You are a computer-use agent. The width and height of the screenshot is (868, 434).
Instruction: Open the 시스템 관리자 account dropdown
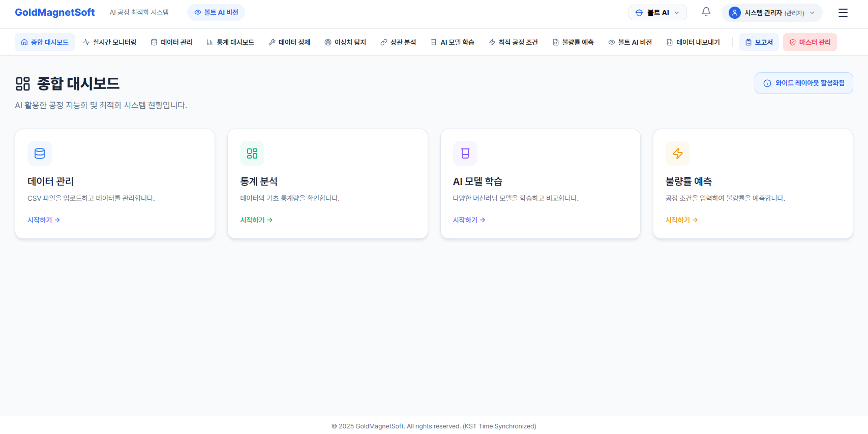(x=773, y=13)
